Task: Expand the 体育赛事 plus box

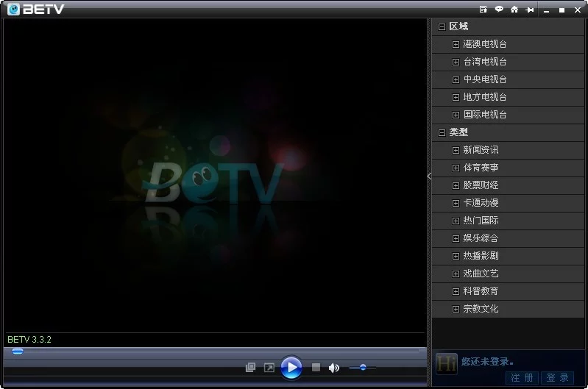Action: [x=456, y=168]
